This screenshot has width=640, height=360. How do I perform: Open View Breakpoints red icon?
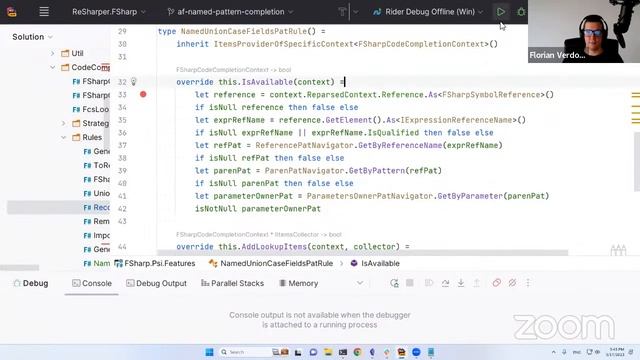(x=496, y=283)
